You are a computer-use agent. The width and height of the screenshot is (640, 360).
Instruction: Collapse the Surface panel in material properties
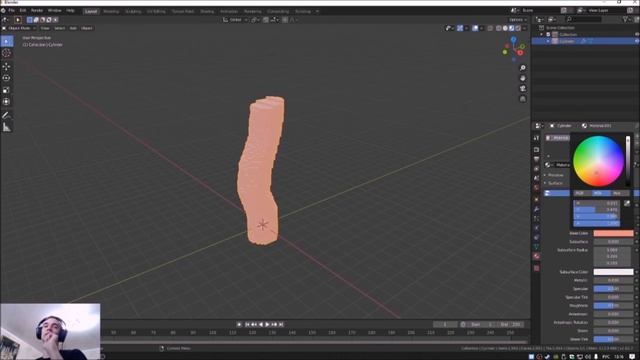(554, 183)
